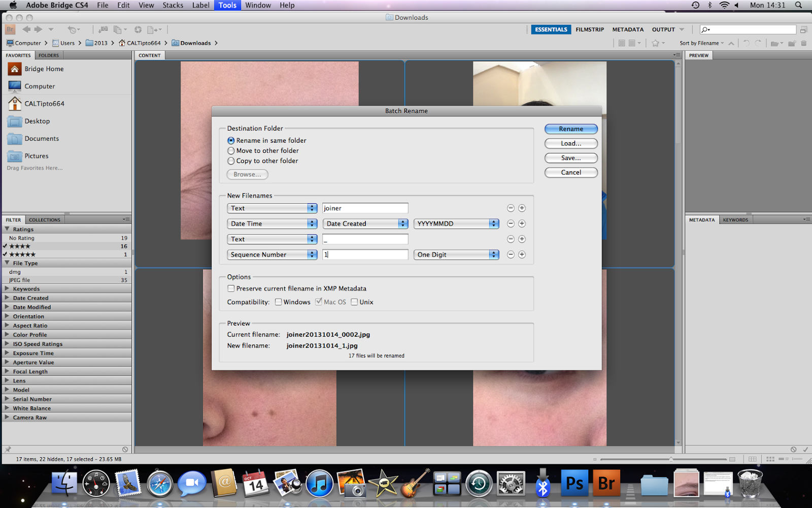Click the view content as list icon
Image resolution: width=812 pixels, height=508 pixels.
click(x=797, y=459)
